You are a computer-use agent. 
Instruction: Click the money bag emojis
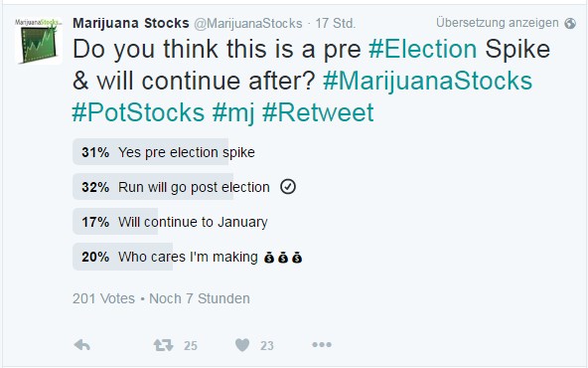pos(283,258)
